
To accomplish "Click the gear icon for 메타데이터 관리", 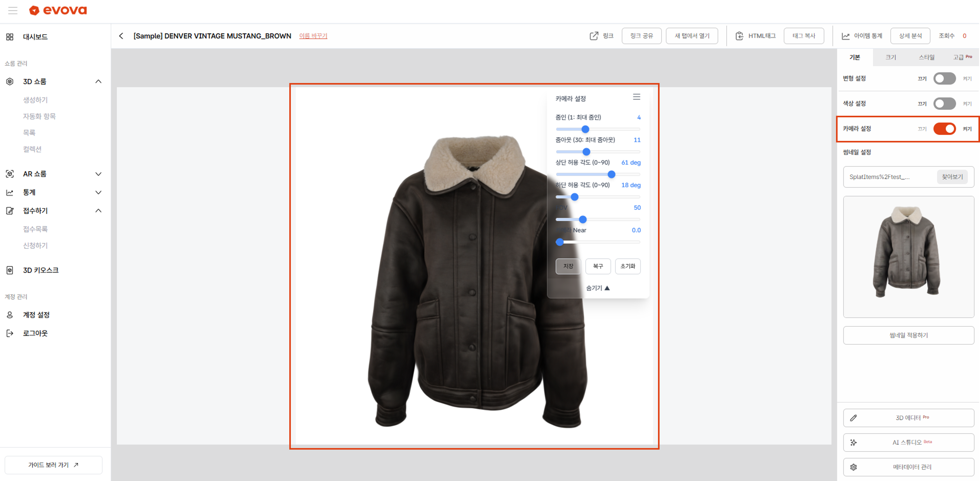I will click(x=853, y=467).
